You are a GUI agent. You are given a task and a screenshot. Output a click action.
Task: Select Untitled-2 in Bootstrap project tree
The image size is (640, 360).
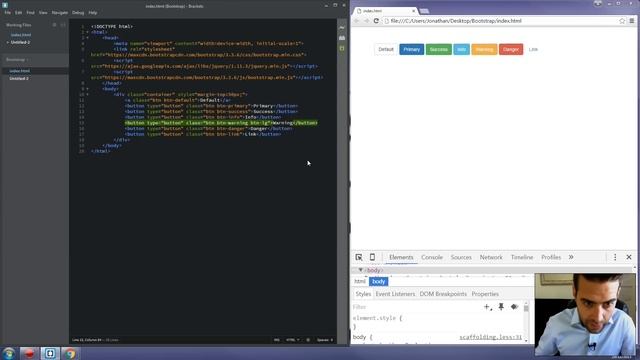[x=19, y=78]
